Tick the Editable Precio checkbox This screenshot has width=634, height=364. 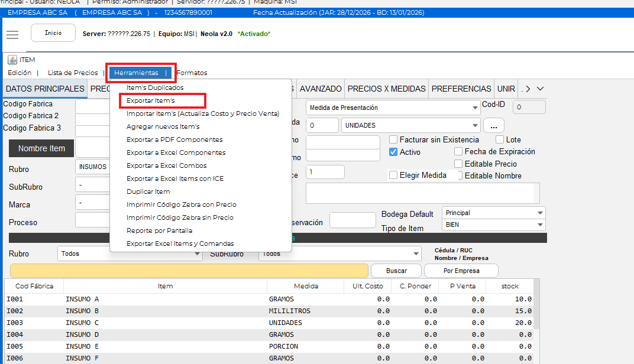458,164
